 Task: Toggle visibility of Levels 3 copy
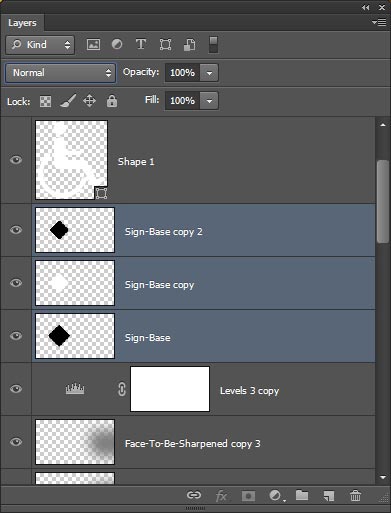(x=16, y=389)
